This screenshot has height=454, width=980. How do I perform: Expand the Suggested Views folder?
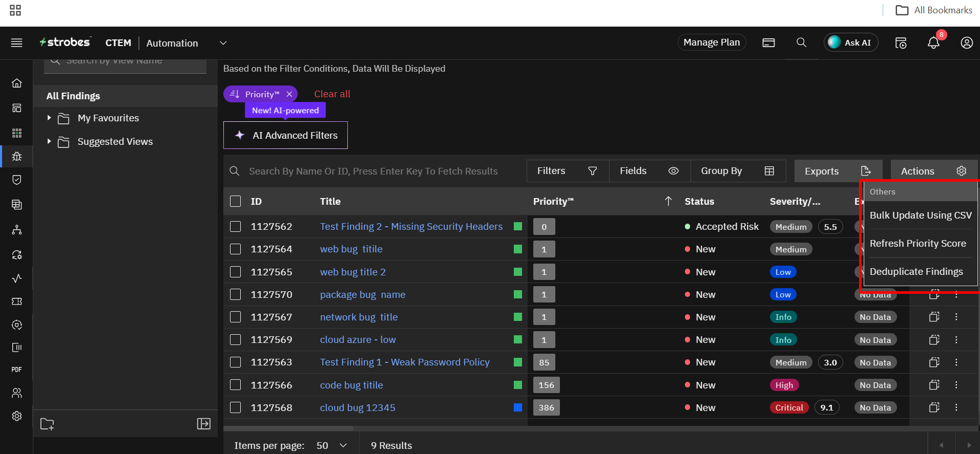pos(49,141)
